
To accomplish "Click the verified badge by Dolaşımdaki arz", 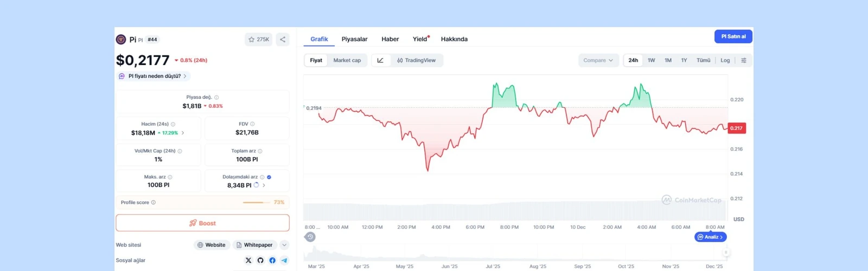I will [269, 177].
